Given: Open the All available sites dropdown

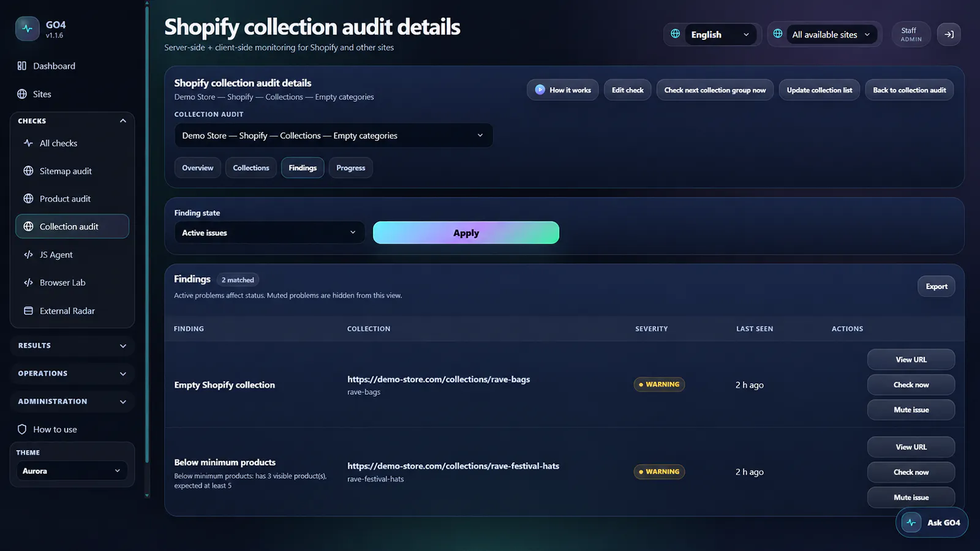Looking at the screenshot, I should 831,34.
